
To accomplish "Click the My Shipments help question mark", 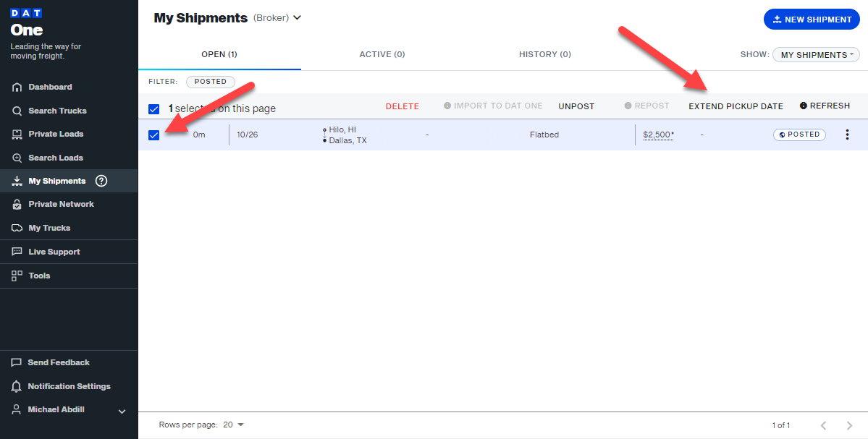I will [101, 182].
